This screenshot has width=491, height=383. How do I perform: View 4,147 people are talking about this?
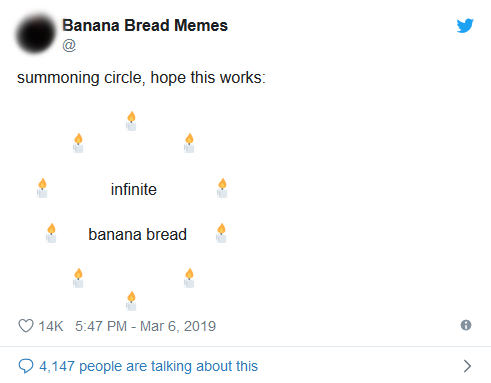pos(148,366)
